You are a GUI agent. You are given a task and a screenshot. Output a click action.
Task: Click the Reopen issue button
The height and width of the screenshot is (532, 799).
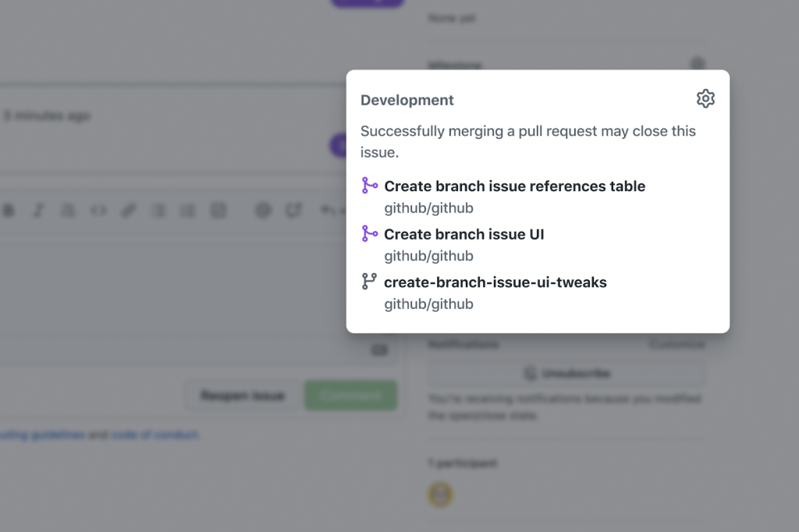(242, 395)
